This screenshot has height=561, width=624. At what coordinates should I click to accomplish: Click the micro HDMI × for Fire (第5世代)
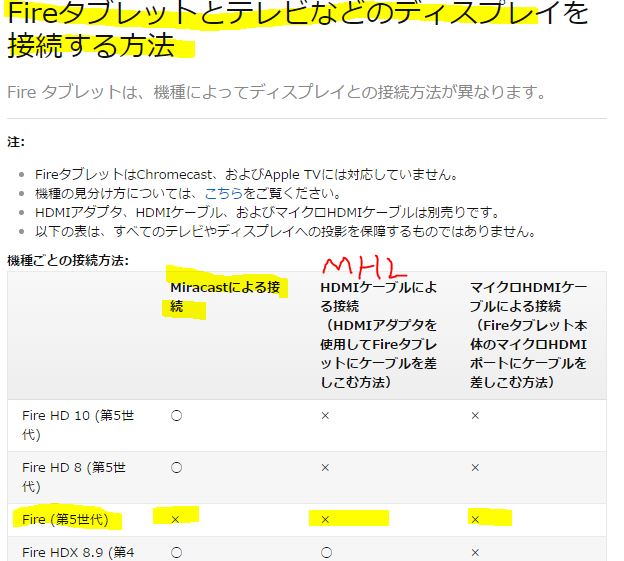(475, 519)
